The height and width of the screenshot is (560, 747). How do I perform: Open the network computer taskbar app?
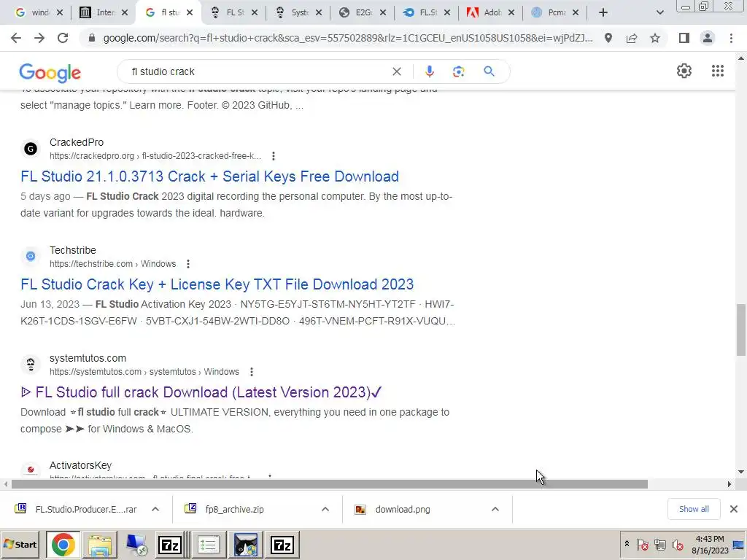[136, 545]
